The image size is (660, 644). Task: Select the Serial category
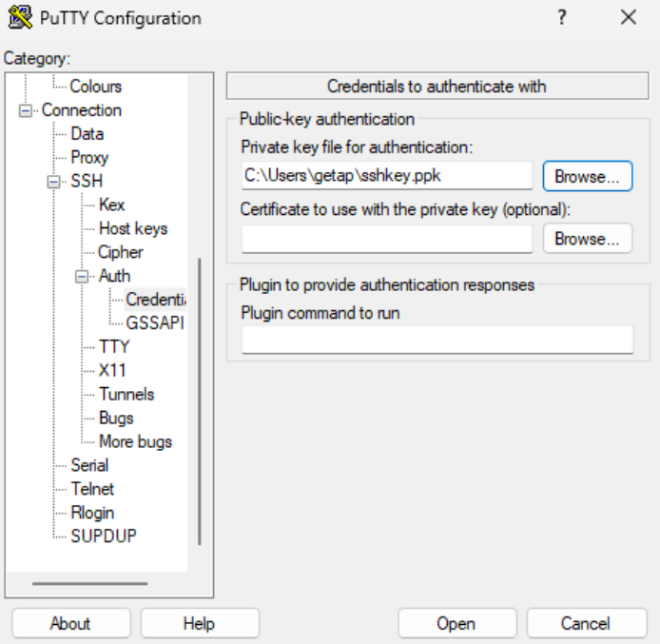click(89, 465)
